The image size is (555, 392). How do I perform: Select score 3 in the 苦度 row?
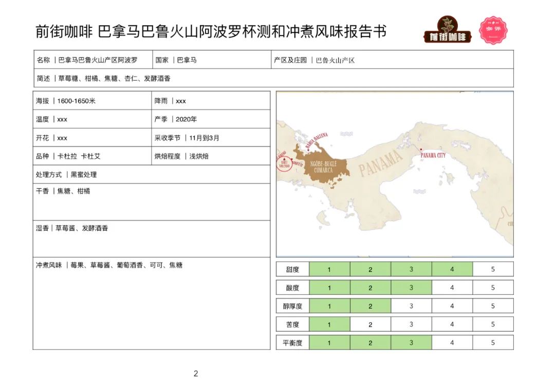[x=411, y=324]
